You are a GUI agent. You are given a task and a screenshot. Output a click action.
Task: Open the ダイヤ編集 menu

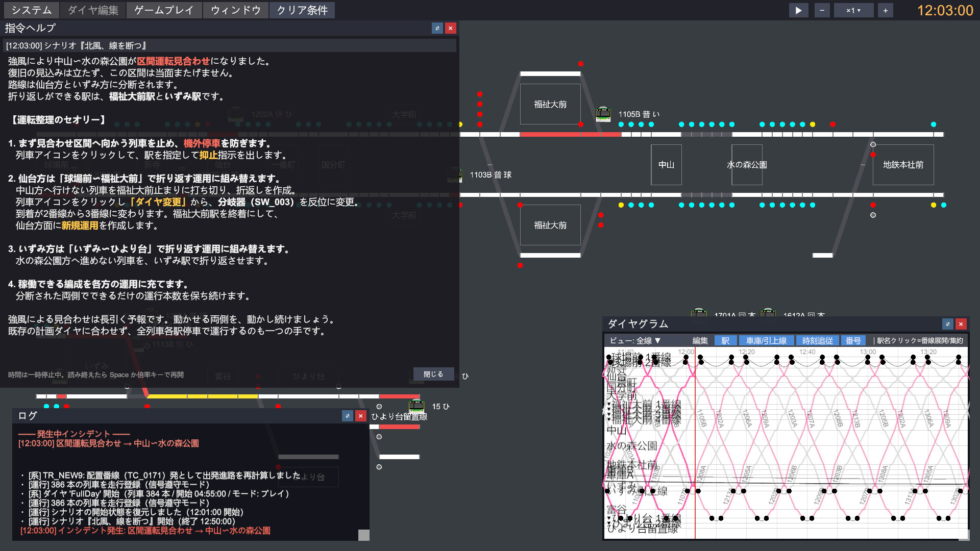coord(93,10)
